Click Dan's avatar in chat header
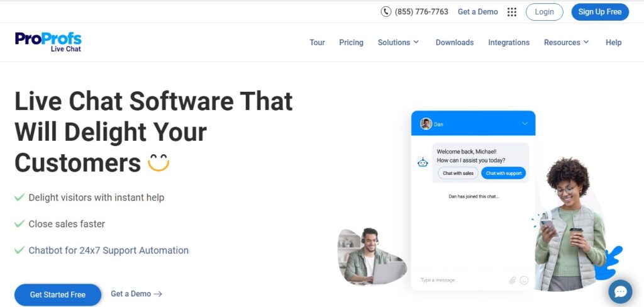The width and height of the screenshot is (644, 307). coord(426,124)
